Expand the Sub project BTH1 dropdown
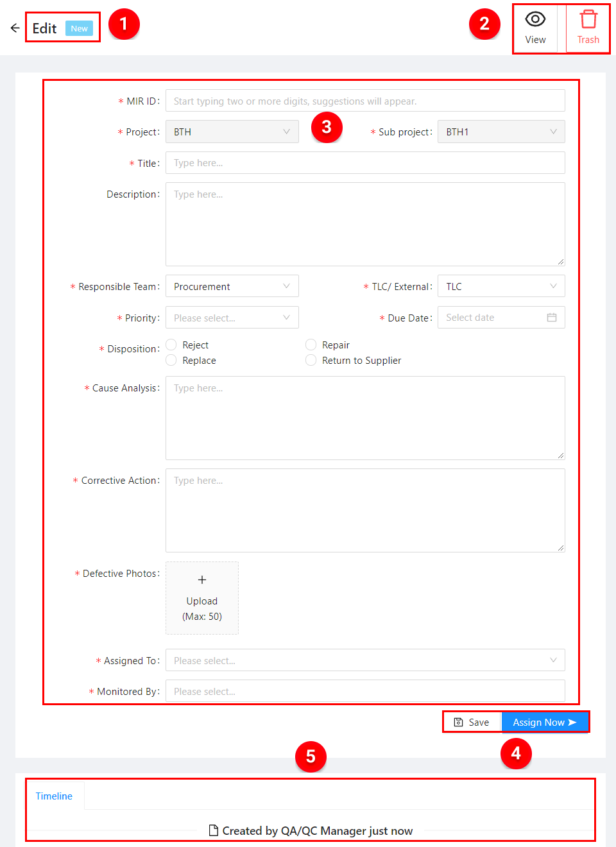The height and width of the screenshot is (847, 616). point(501,132)
